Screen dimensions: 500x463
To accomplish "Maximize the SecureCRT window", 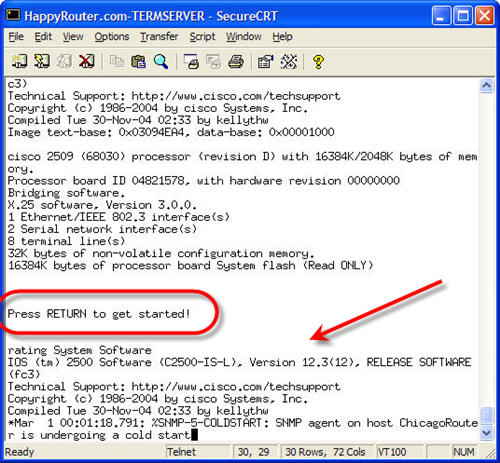I will [463, 16].
